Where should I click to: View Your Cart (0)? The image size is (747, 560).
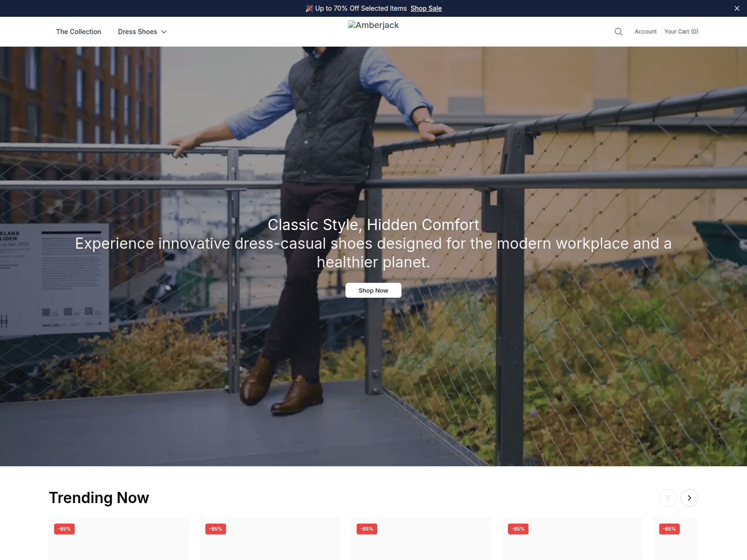(x=681, y=32)
